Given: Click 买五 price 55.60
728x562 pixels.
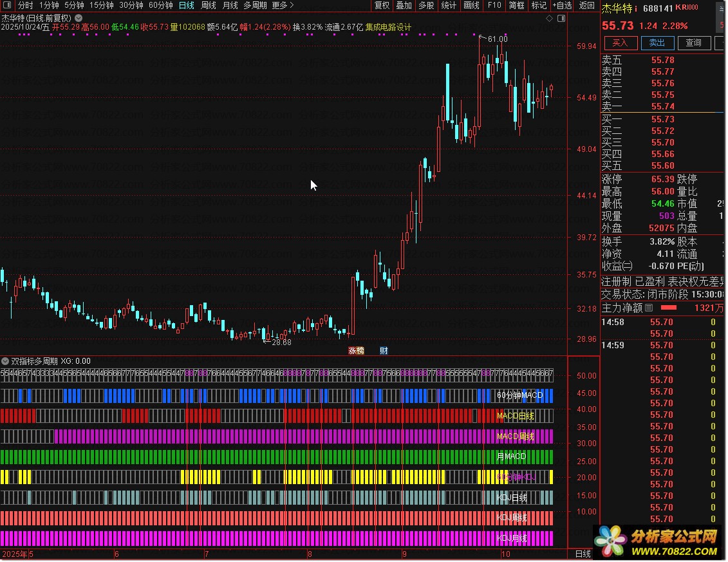Looking at the screenshot, I should (x=662, y=166).
